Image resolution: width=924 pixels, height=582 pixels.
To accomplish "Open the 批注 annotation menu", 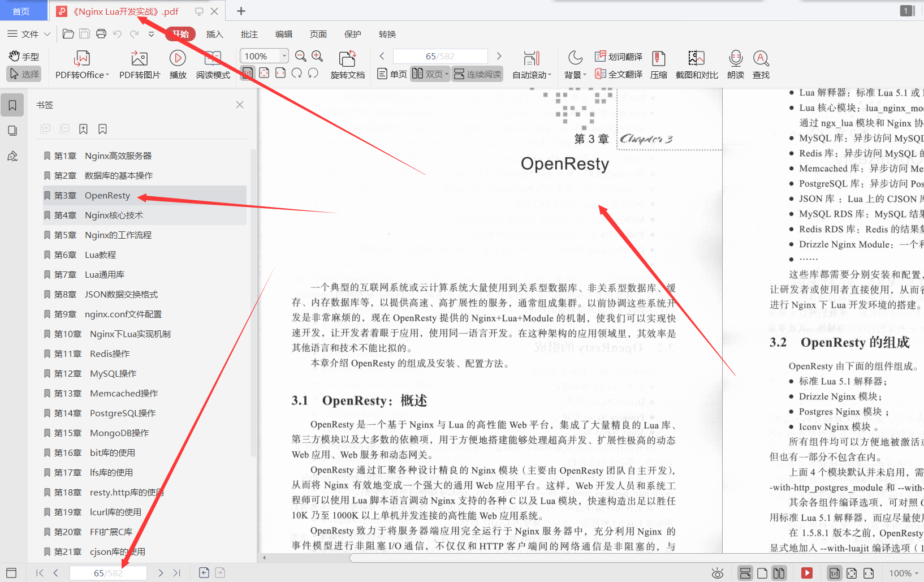I will tap(249, 34).
